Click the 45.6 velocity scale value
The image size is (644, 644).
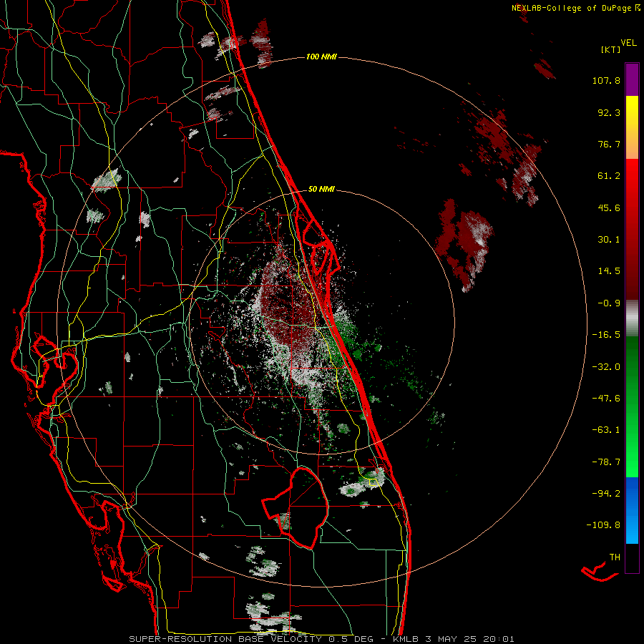point(609,208)
